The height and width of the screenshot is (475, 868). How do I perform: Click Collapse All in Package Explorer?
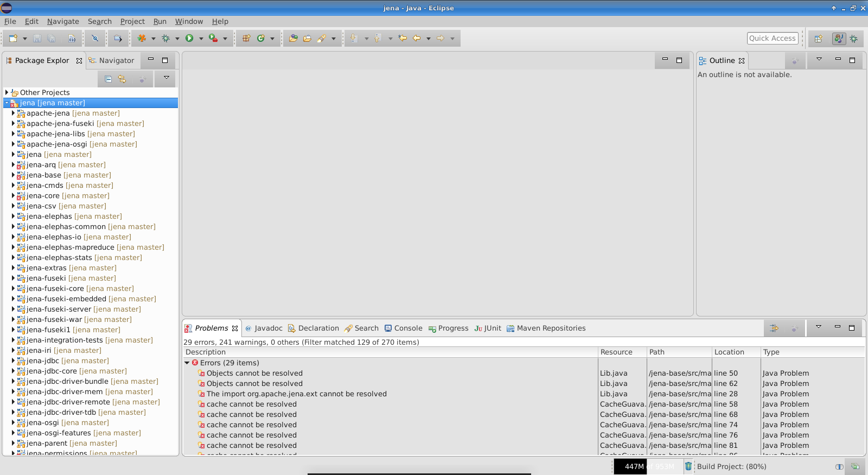point(108,79)
